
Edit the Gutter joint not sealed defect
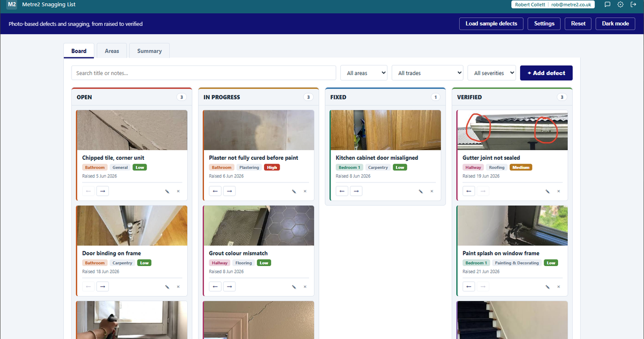(x=547, y=191)
